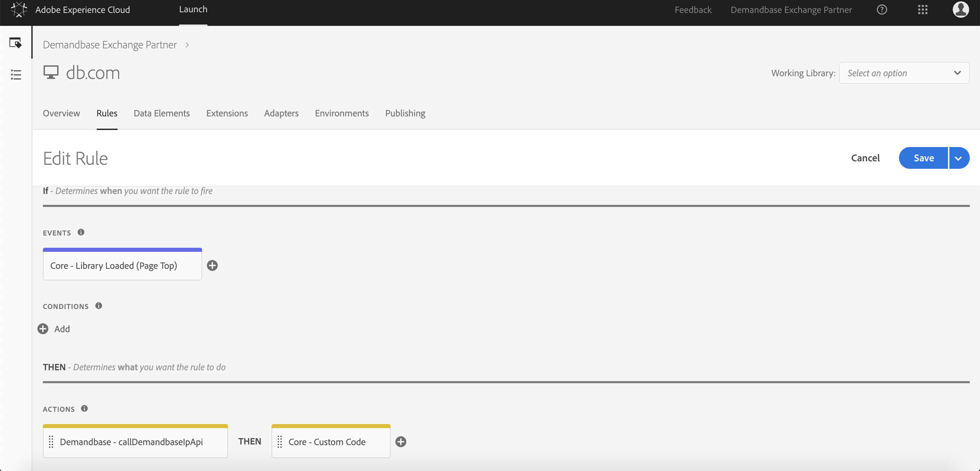Click the Adobe Experience Cloud logo icon
Viewport: 980px width, 471px height.
(x=19, y=10)
